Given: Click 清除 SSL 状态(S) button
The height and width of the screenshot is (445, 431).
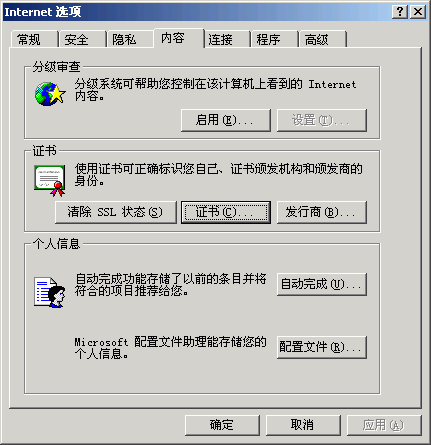Looking at the screenshot, I should click(x=116, y=212).
